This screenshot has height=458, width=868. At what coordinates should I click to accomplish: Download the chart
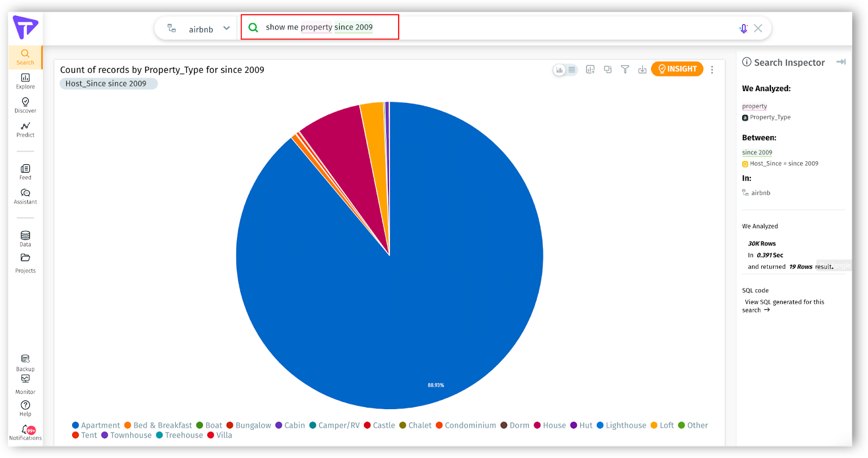tap(642, 69)
